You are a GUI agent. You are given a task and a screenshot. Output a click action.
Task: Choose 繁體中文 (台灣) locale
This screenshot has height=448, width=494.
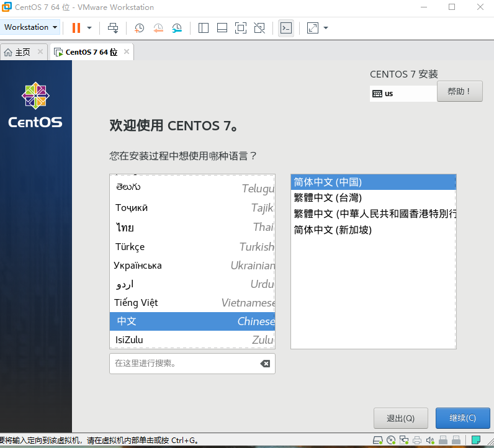[x=373, y=198]
